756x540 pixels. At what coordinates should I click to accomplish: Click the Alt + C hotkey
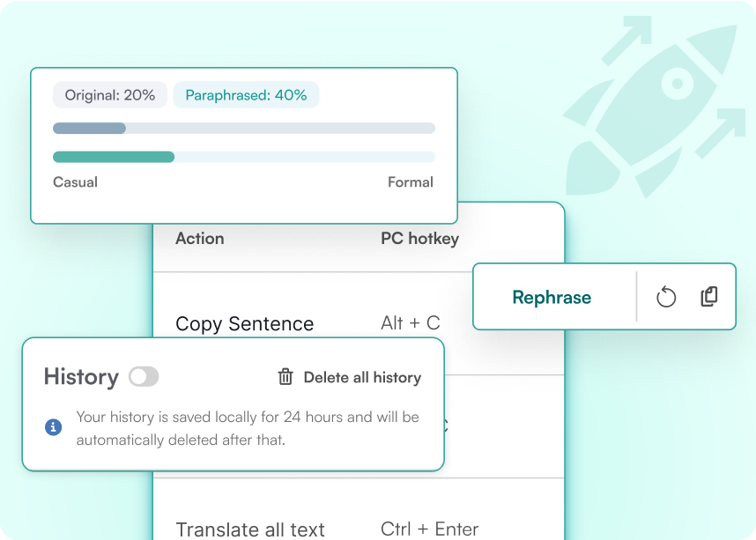[411, 322]
